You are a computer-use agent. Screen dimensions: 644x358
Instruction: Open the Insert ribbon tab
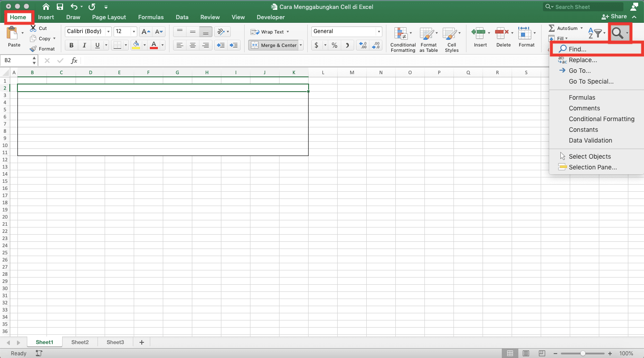pyautogui.click(x=46, y=17)
